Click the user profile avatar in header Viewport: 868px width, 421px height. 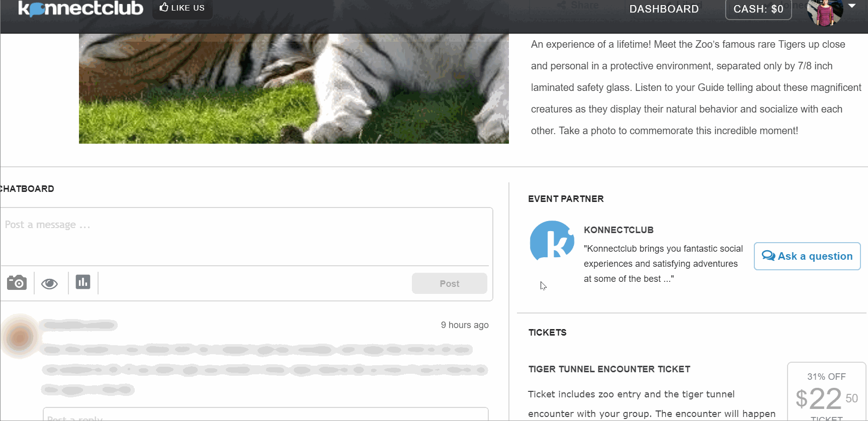pyautogui.click(x=825, y=12)
